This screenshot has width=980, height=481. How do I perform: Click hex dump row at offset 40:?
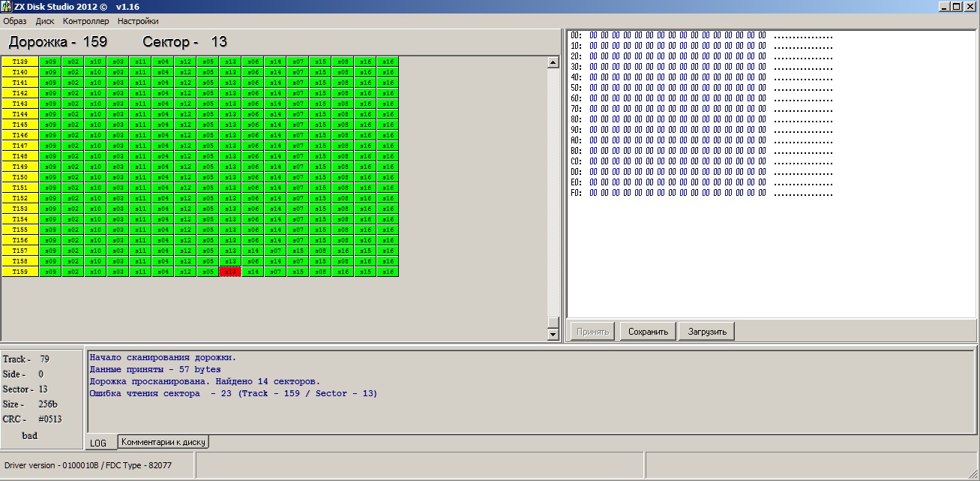(x=702, y=77)
